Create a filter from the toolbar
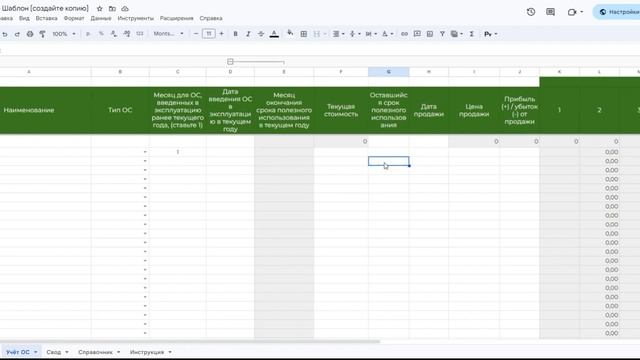This screenshot has width=640, height=360. pyautogui.click(x=442, y=34)
